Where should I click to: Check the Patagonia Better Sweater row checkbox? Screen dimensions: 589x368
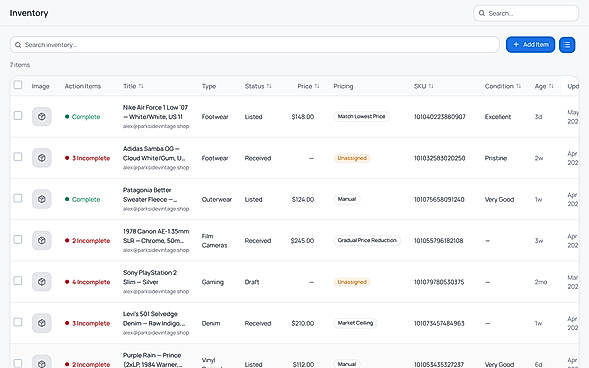[18, 198]
